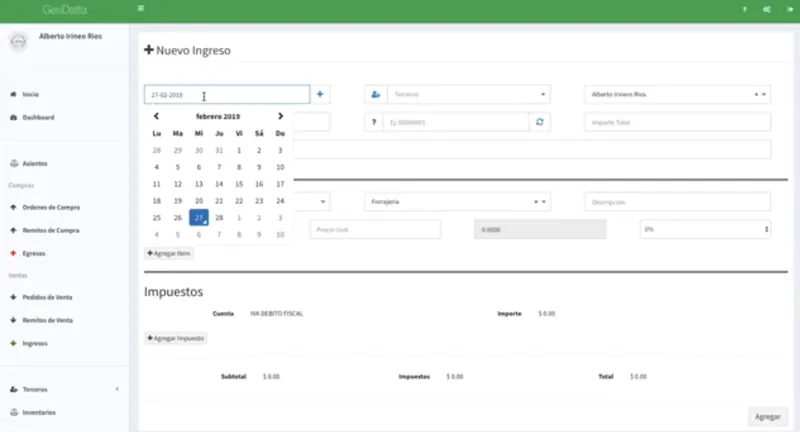This screenshot has height=432, width=800.
Task: Adjust the 0% percentage stepper
Action: [766, 230]
